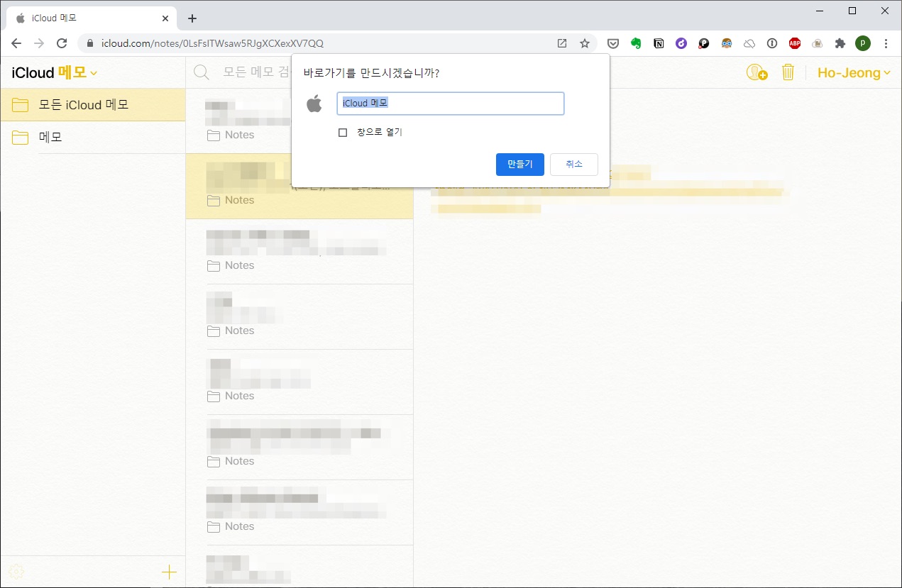
Task: Click the plus icon to add a folder
Action: pos(169,572)
